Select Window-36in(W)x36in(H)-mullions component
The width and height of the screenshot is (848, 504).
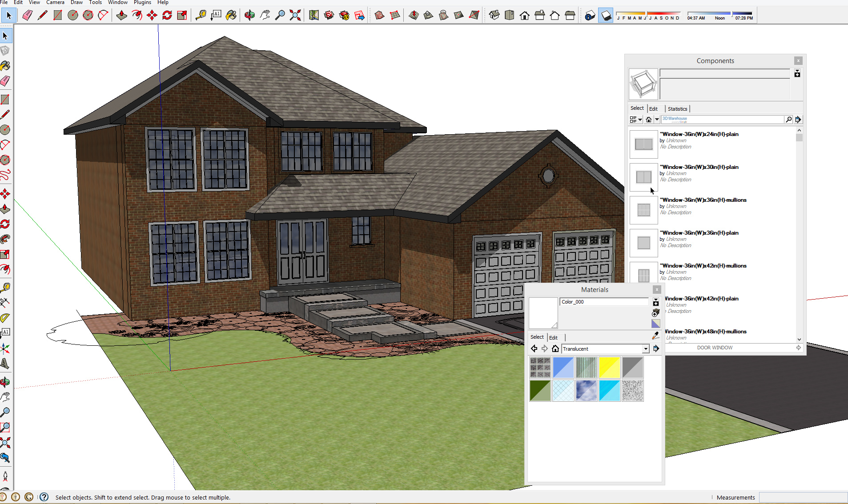click(x=713, y=209)
